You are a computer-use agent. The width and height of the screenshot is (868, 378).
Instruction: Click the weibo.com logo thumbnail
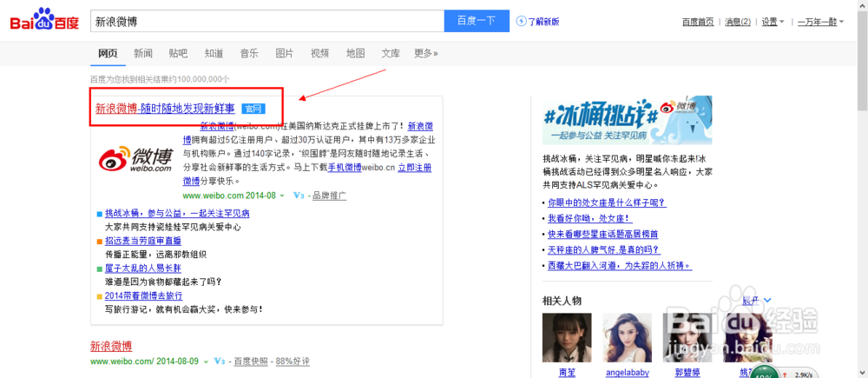[x=135, y=160]
